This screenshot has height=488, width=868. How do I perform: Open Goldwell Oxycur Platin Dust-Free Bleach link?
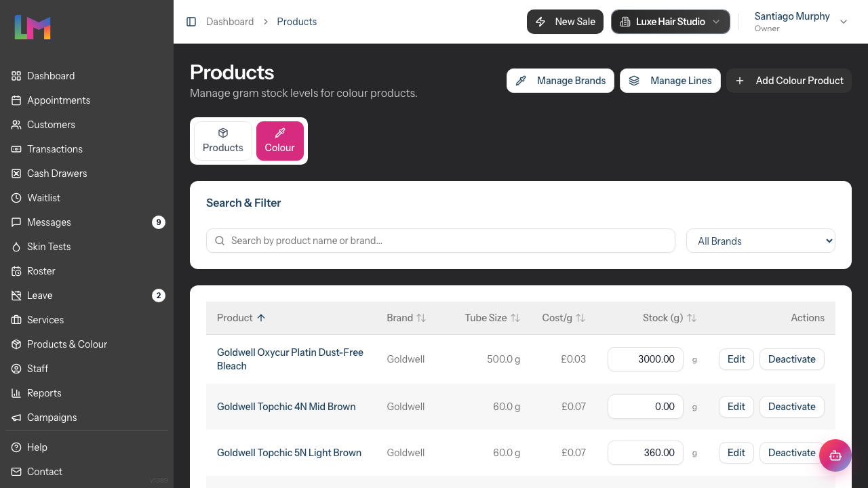point(290,359)
